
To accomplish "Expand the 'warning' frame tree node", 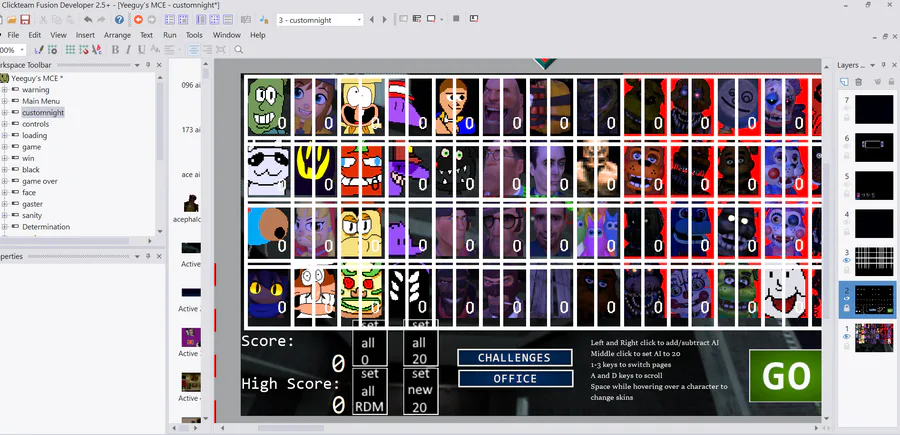I will point(4,90).
